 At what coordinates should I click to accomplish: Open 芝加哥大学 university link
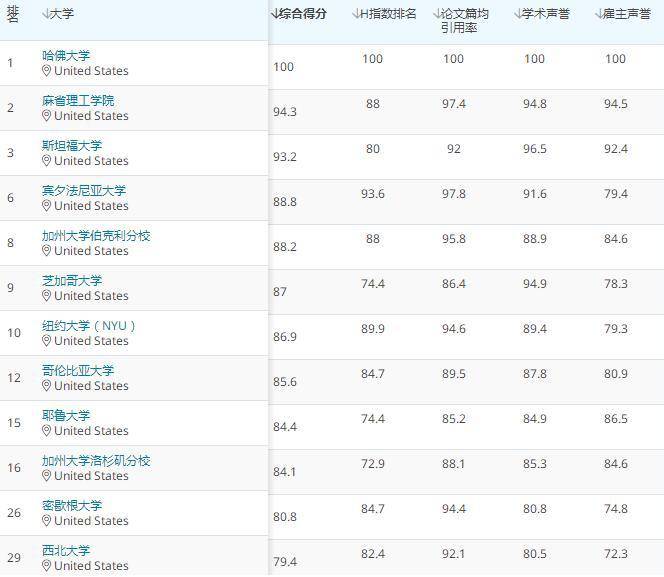(72, 281)
